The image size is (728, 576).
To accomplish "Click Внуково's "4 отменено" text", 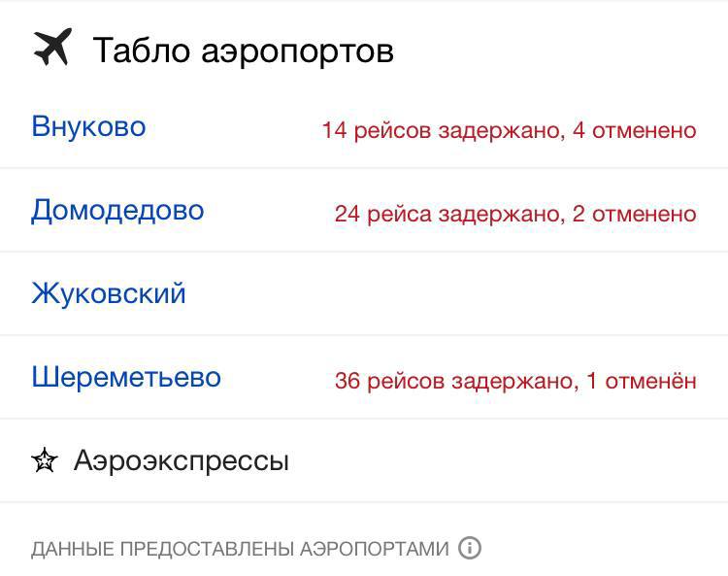I will pyautogui.click(x=635, y=130).
